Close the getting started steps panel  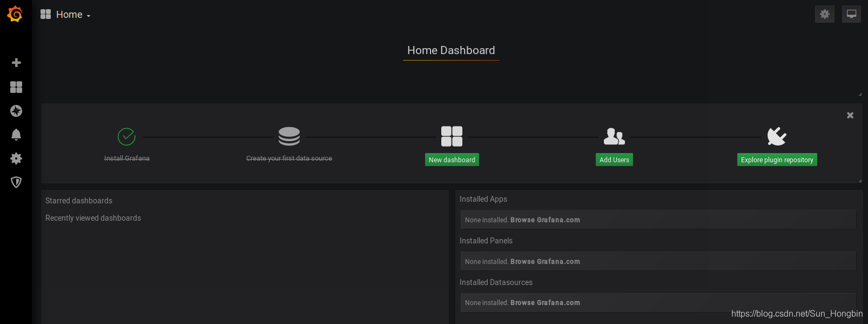pos(850,115)
